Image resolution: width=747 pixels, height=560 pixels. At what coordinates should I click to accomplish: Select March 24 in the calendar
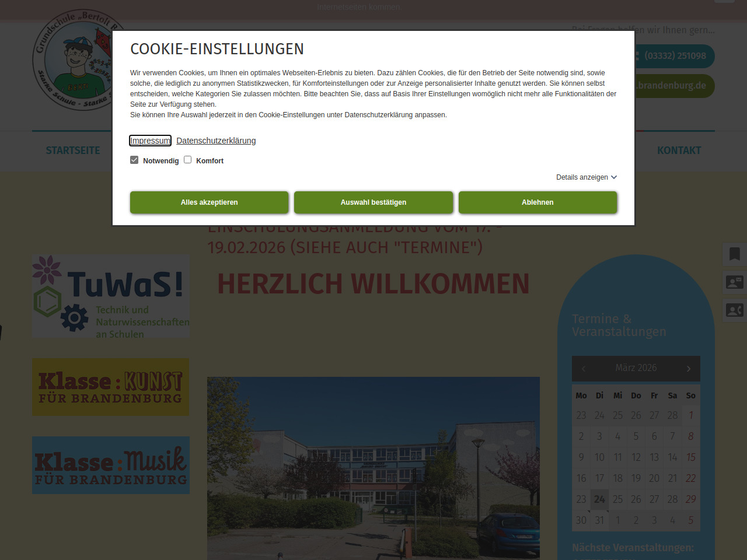click(599, 499)
